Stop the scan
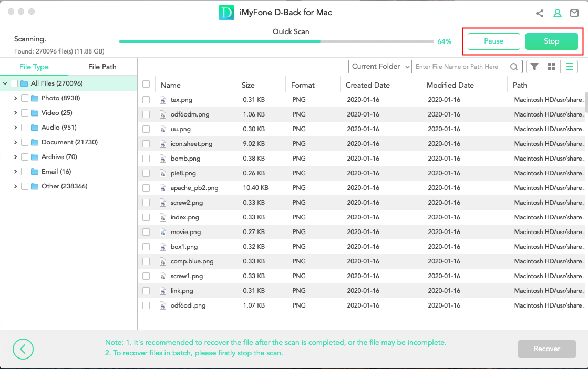Image resolution: width=588 pixels, height=369 pixels. tap(552, 41)
